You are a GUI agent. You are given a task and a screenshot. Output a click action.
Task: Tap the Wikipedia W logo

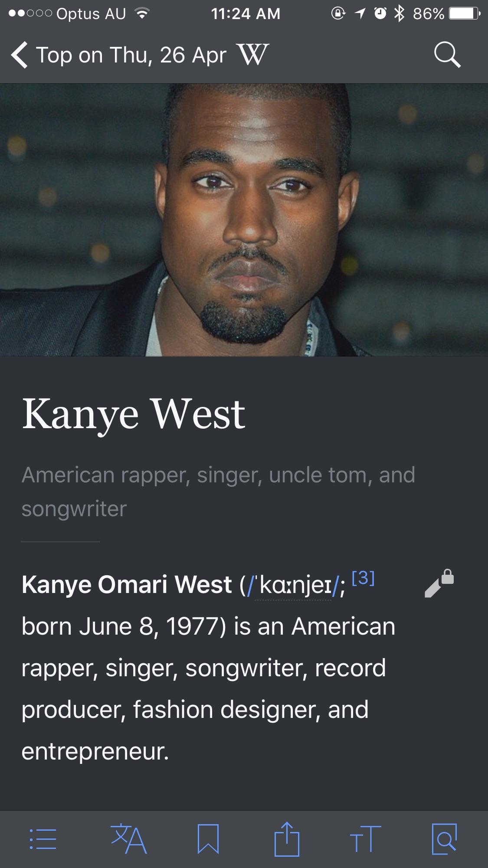[253, 54]
